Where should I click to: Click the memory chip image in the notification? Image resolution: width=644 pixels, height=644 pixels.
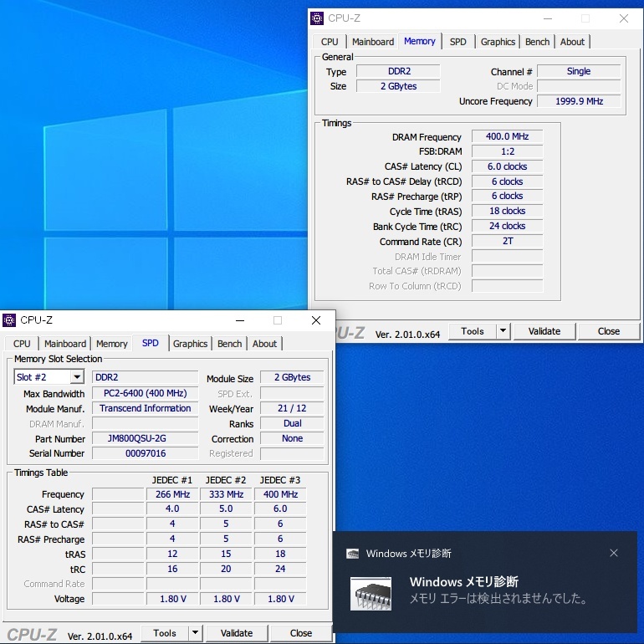373,592
